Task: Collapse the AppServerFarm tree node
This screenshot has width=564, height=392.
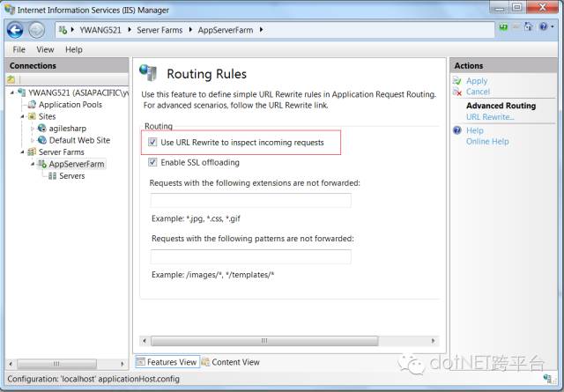Action: click(33, 165)
